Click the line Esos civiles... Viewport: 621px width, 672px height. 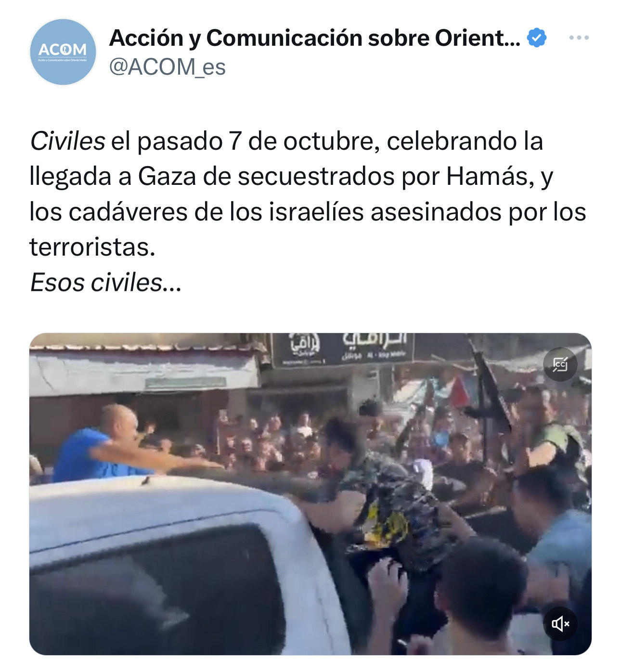click(x=106, y=283)
